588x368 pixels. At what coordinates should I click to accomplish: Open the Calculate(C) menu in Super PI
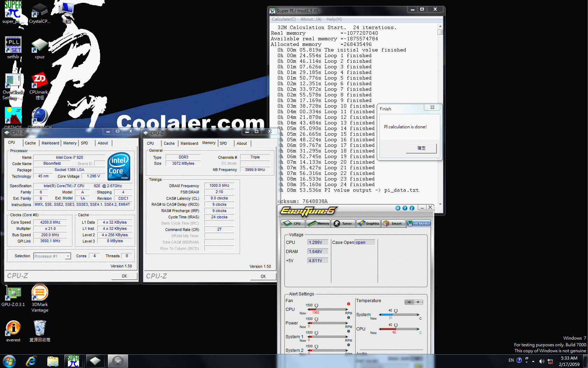tap(283, 19)
